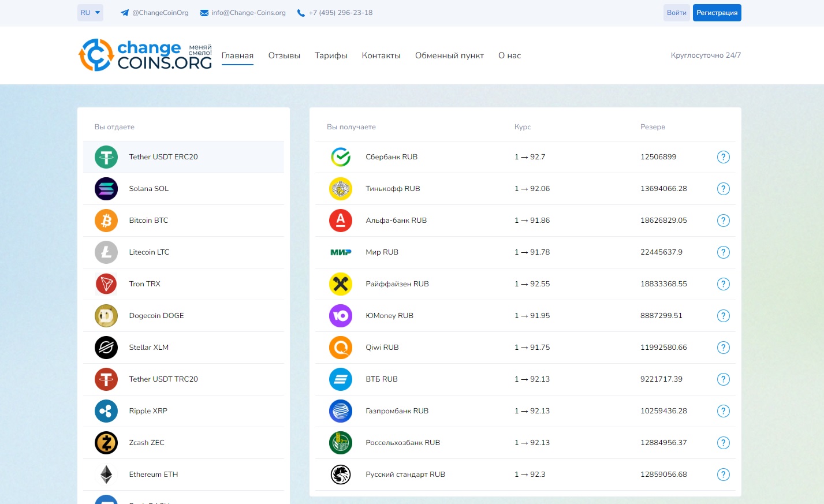Viewport: 824px width, 504px height.
Task: Select the Tron TRX coin icon
Action: pos(106,284)
